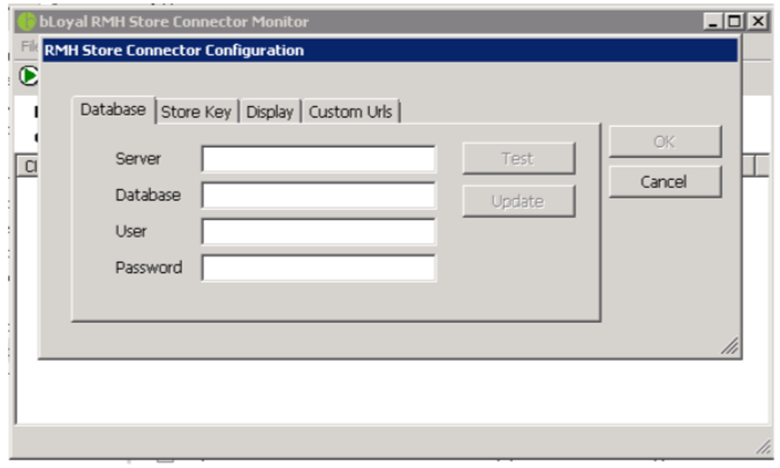Viewport: 780px width, 468px height.
Task: Confirm with the OK button
Action: click(x=664, y=142)
